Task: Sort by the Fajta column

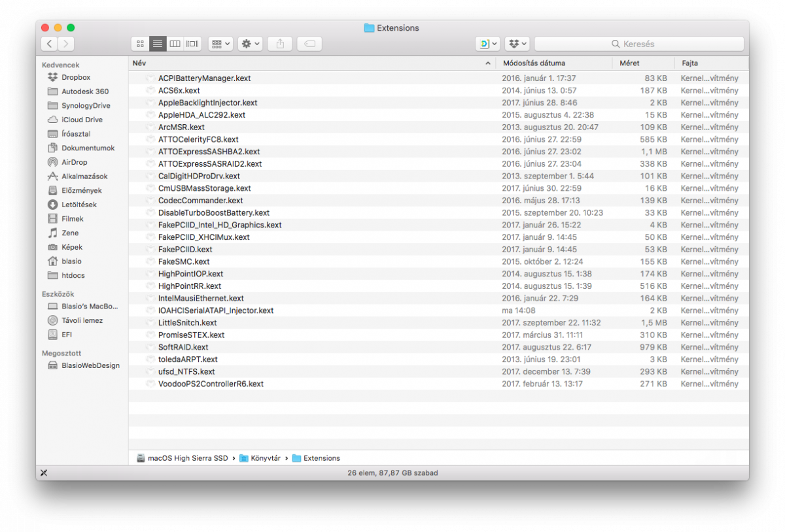Action: click(712, 63)
